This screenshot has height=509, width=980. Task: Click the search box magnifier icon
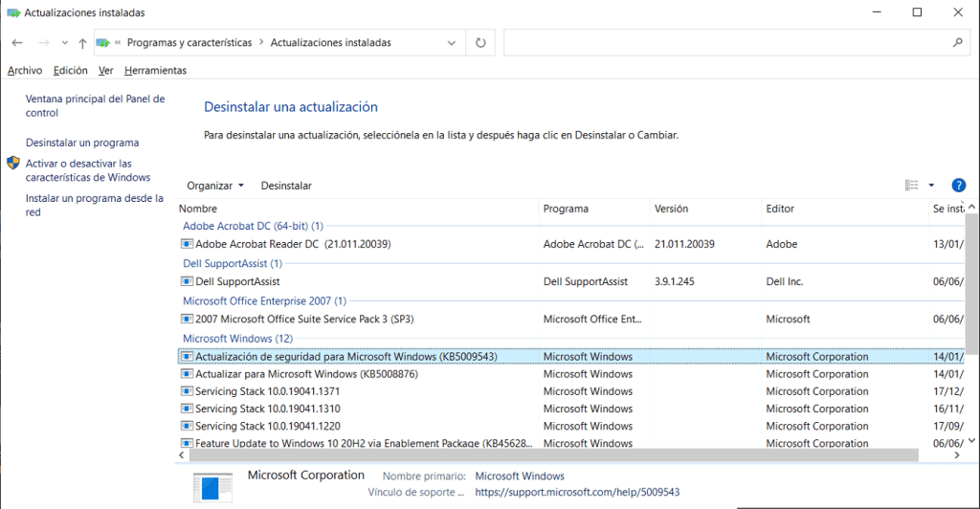pos(957,42)
